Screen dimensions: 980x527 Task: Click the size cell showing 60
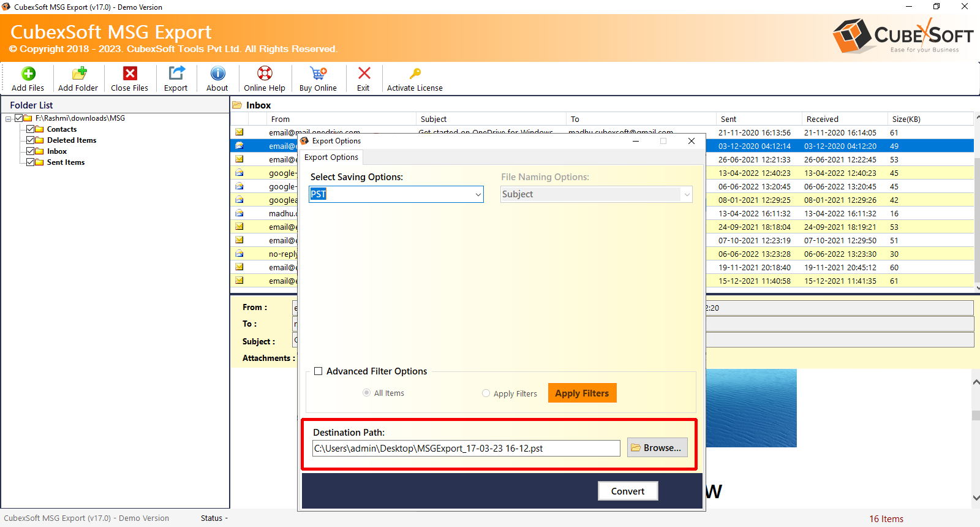894,267
